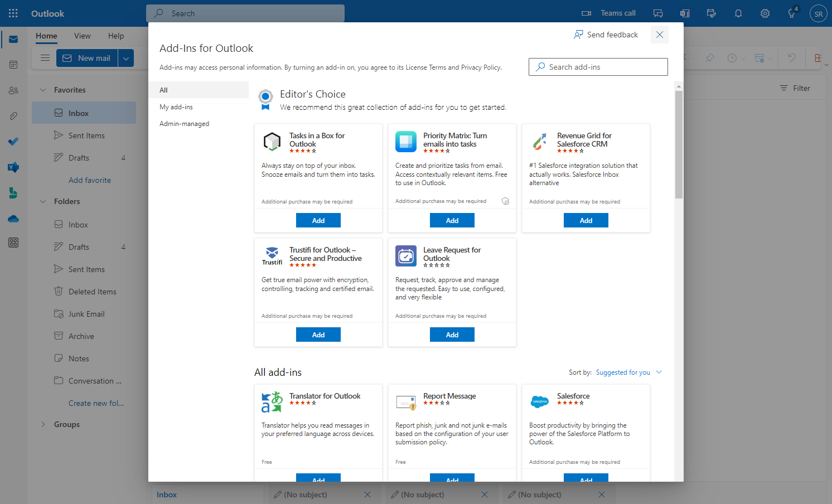The height and width of the screenshot is (504, 832).
Task: Close the Add-Ins for Outlook dialog
Action: pos(660,35)
